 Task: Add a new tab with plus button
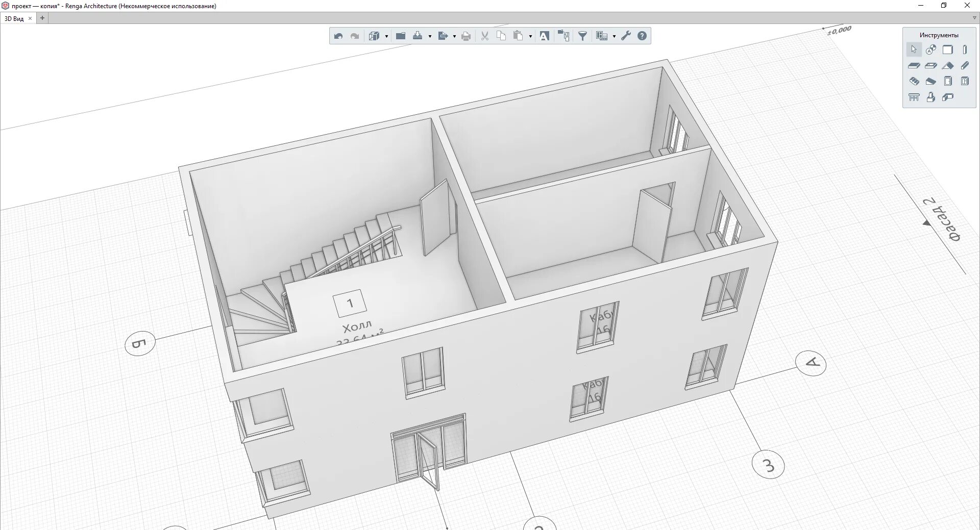pos(42,18)
